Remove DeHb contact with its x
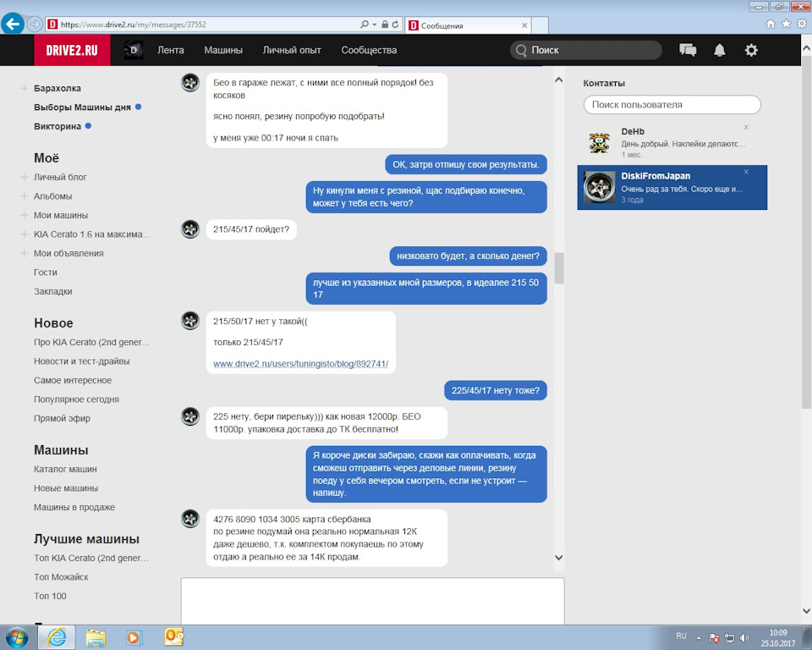 pyautogui.click(x=746, y=127)
